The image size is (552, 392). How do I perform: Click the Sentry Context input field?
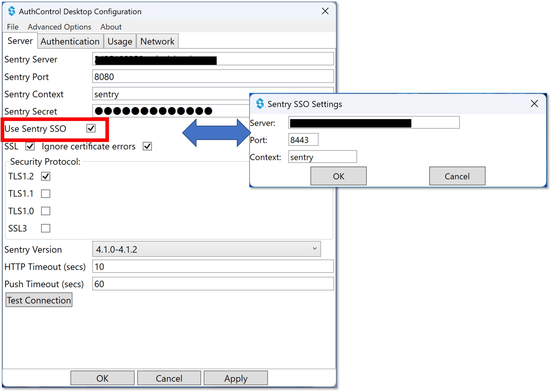tap(171, 94)
